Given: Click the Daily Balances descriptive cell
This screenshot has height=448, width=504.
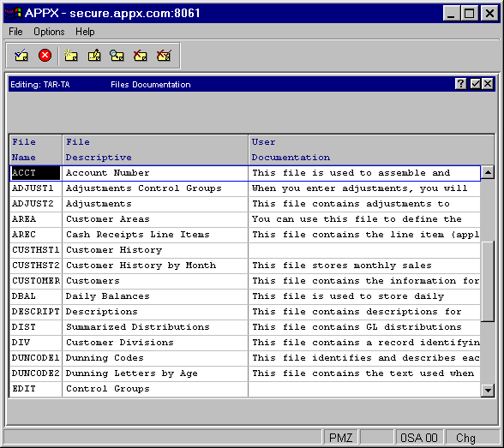Looking at the screenshot, I should 155,296.
